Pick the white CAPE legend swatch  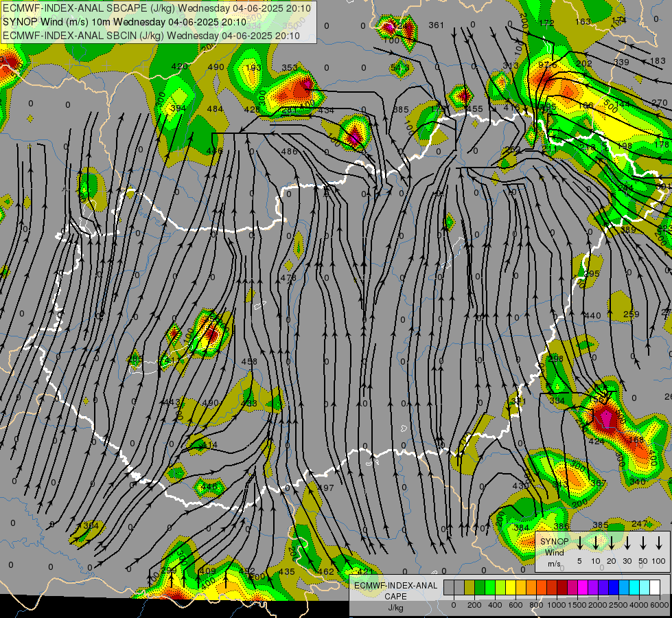tap(654, 588)
